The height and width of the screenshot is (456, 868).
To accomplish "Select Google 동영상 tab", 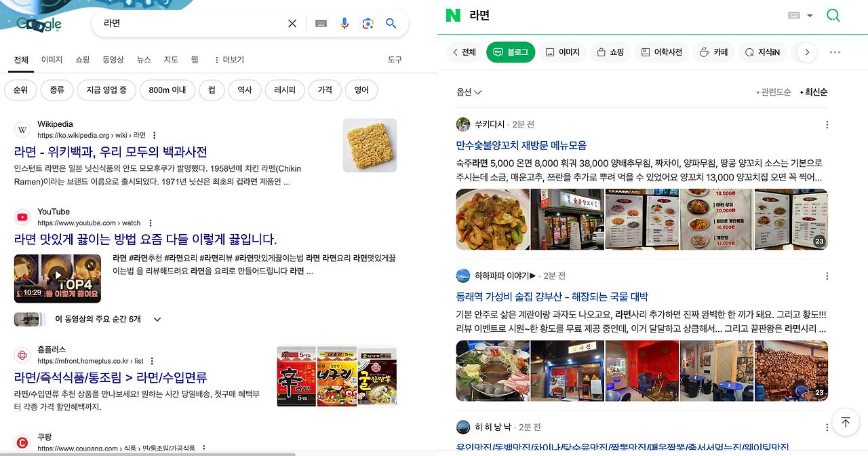I will coord(113,60).
